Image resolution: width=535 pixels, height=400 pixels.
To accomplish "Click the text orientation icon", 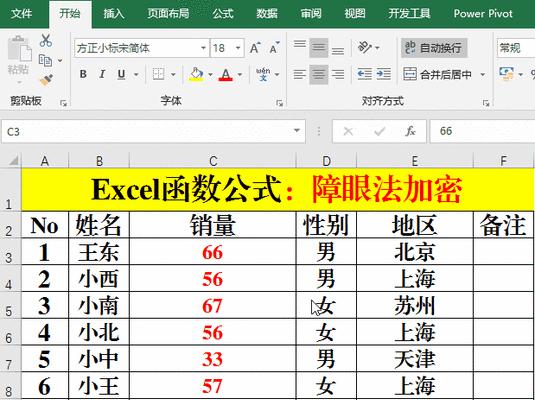I will [x=364, y=48].
